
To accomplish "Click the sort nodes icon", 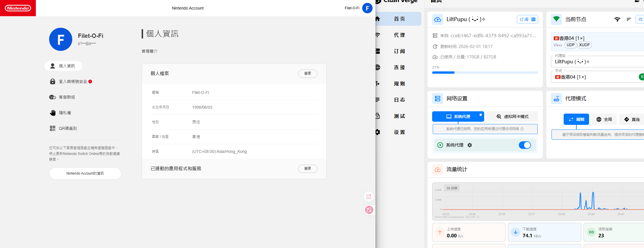I will (x=629, y=19).
